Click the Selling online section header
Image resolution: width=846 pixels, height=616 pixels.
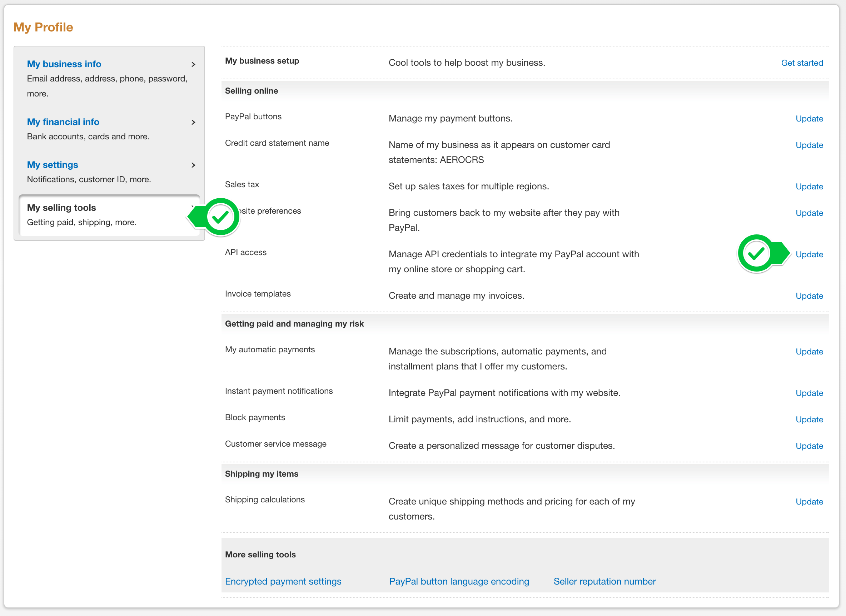pyautogui.click(x=252, y=91)
